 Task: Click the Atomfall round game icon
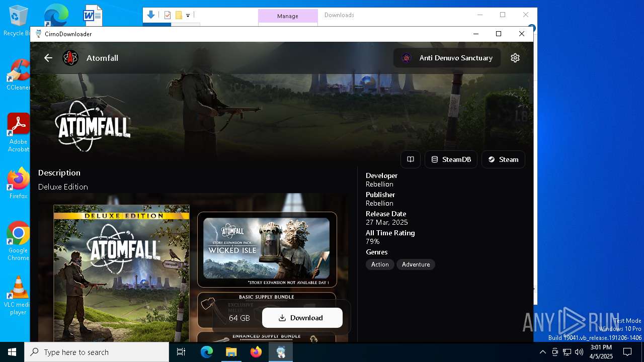pos(70,58)
